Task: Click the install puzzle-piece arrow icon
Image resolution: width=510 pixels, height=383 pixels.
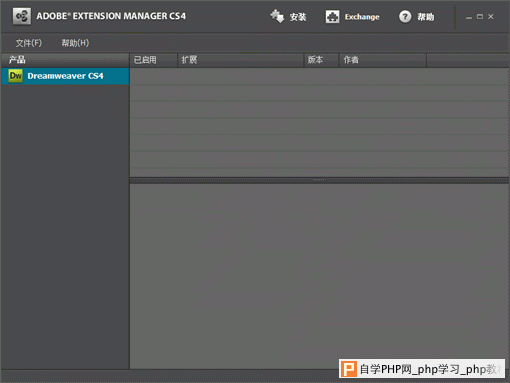Action: click(x=277, y=16)
